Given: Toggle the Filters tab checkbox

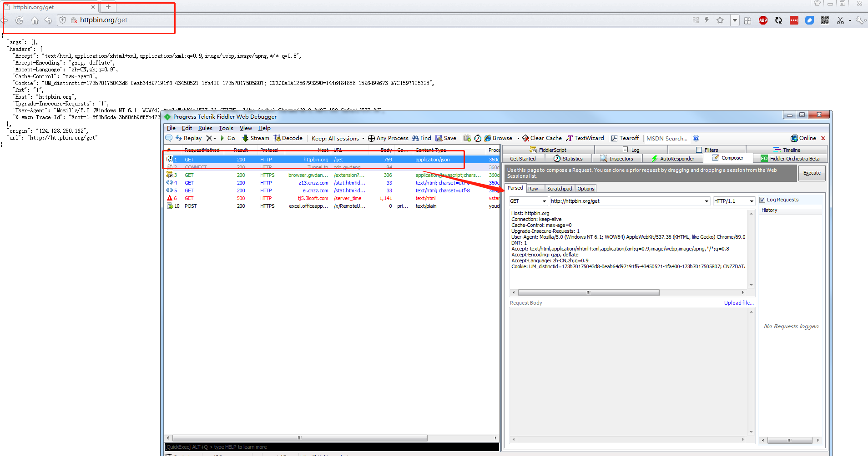Looking at the screenshot, I should click(x=699, y=150).
